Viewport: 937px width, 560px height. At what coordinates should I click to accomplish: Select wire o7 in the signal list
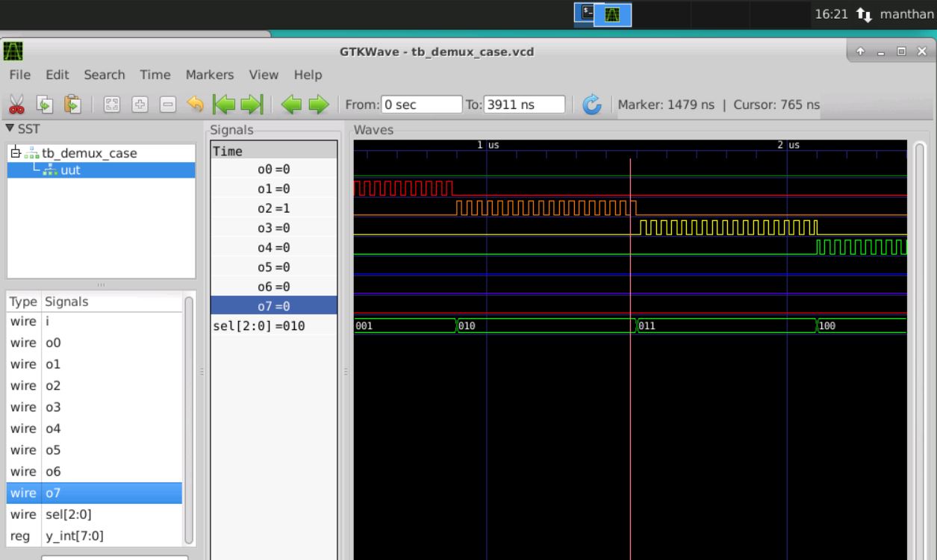click(x=95, y=493)
